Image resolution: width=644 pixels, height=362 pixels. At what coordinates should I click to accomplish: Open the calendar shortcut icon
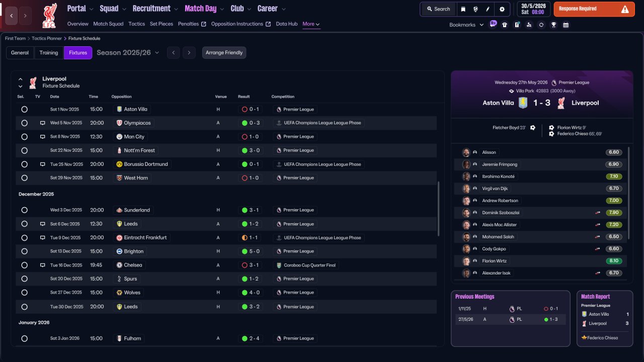(x=566, y=25)
